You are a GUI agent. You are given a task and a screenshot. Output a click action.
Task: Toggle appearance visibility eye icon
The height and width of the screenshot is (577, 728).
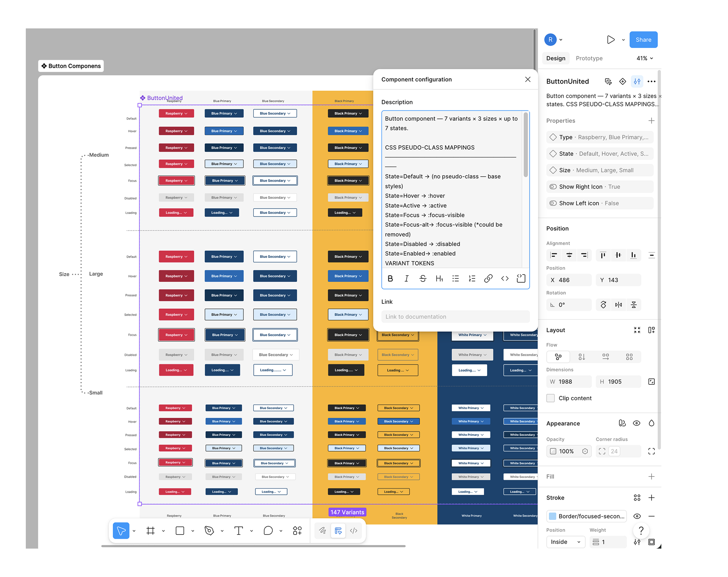point(636,423)
